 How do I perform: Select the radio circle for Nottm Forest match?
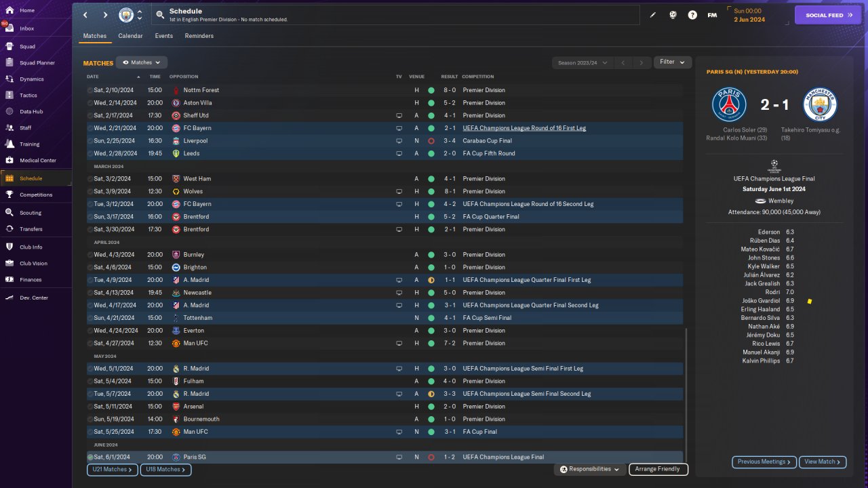coord(90,90)
